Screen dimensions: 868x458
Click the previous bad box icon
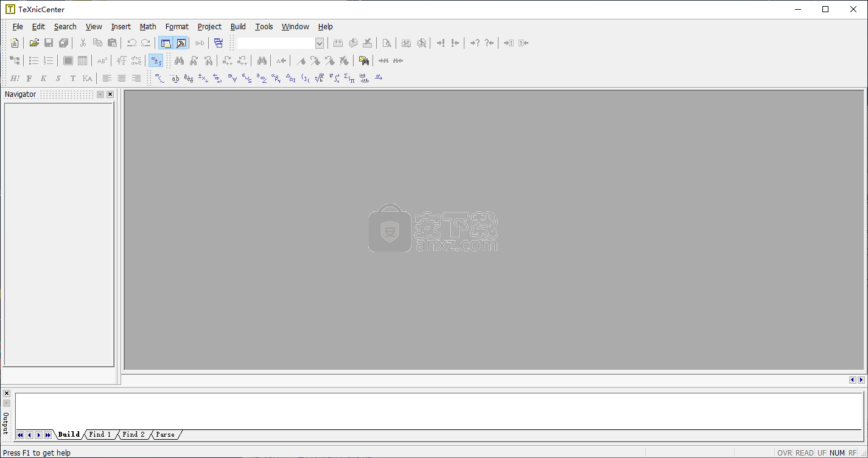pyautogui.click(x=523, y=43)
